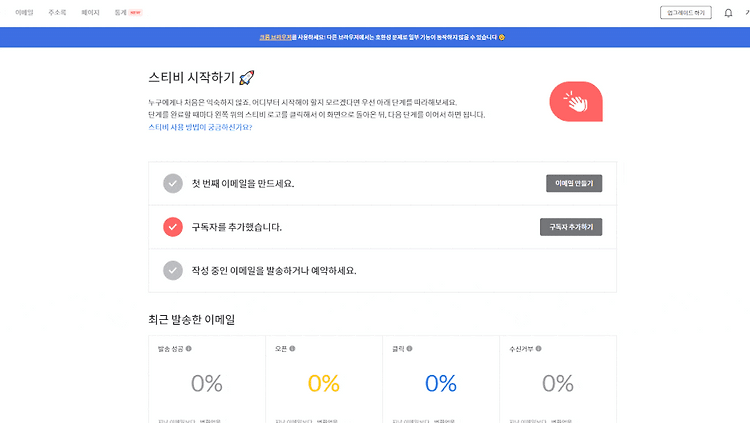This screenshot has height=423, width=750.
Task: Click the 0% value under 수신거부
Action: pos(558,383)
